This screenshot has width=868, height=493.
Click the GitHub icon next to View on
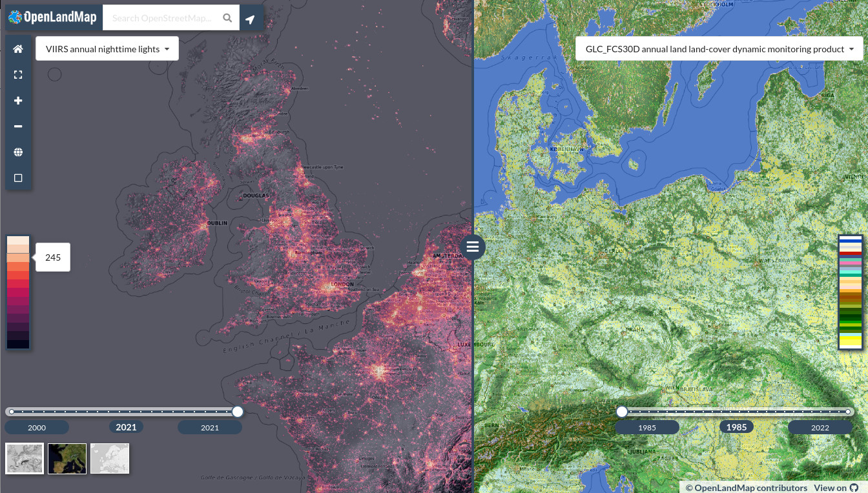(854, 487)
